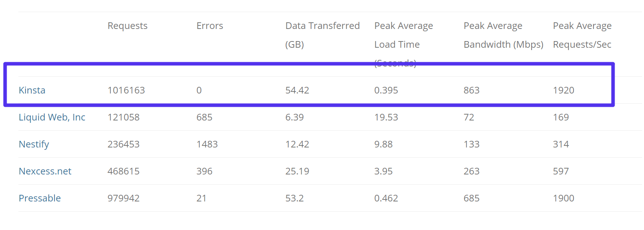Image resolution: width=644 pixels, height=230 pixels.
Task: Open the Pressable provider link
Action: coord(40,198)
